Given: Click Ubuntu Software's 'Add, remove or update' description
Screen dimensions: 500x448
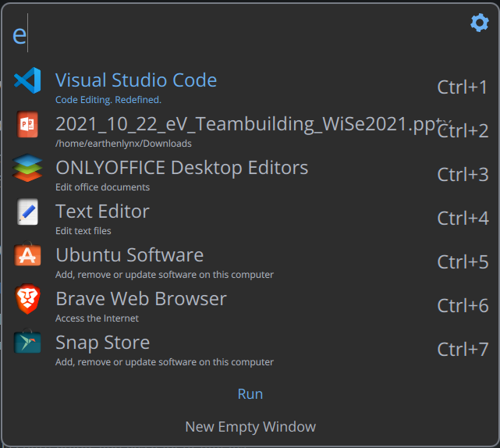Looking at the screenshot, I should 165,275.
